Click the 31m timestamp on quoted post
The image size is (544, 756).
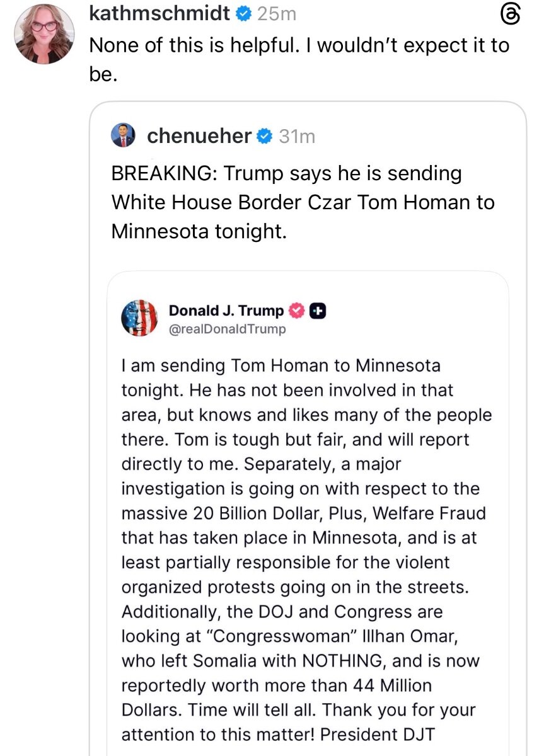point(297,136)
